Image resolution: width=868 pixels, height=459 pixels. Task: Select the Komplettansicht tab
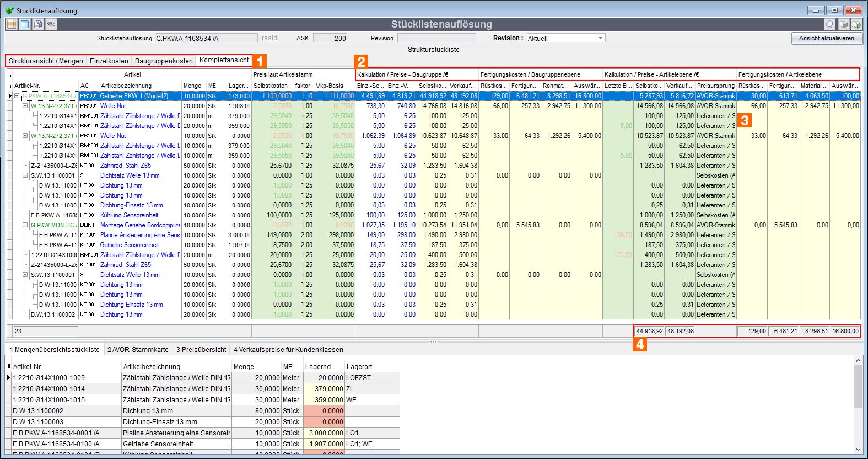[224, 60]
